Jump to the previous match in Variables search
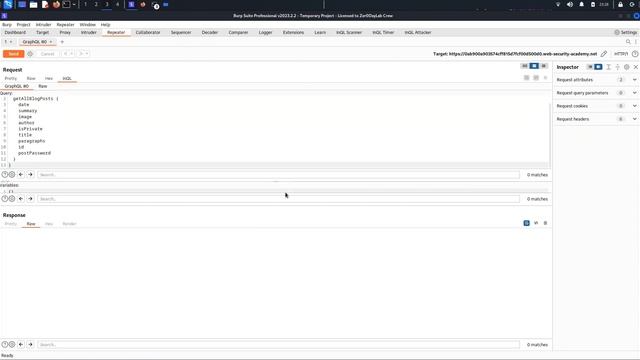Screen dimensions: 640x360 click(21, 199)
